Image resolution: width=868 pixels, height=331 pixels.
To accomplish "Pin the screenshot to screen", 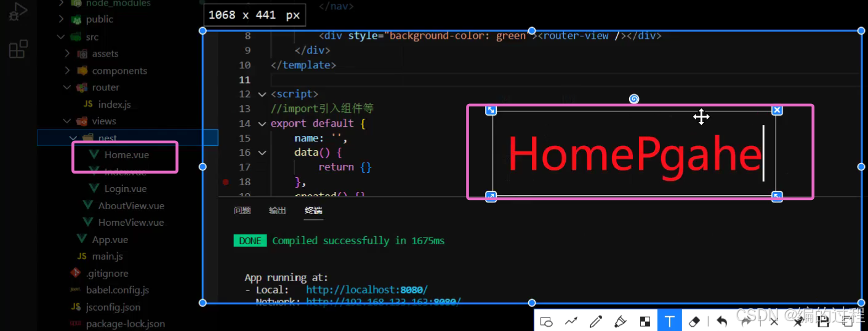I will pos(798,321).
